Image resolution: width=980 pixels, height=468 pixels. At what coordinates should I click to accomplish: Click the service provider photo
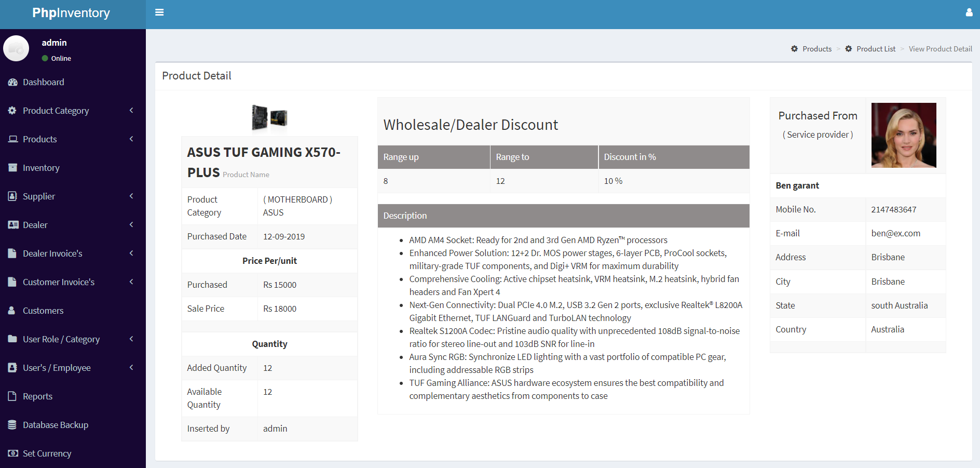point(904,135)
